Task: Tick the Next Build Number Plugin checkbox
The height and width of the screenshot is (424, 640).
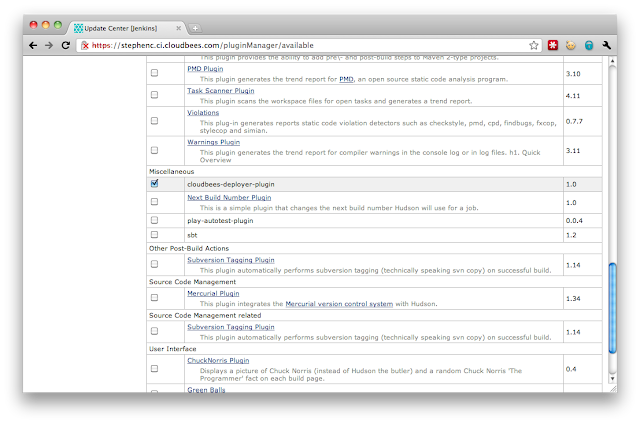Action: [154, 202]
